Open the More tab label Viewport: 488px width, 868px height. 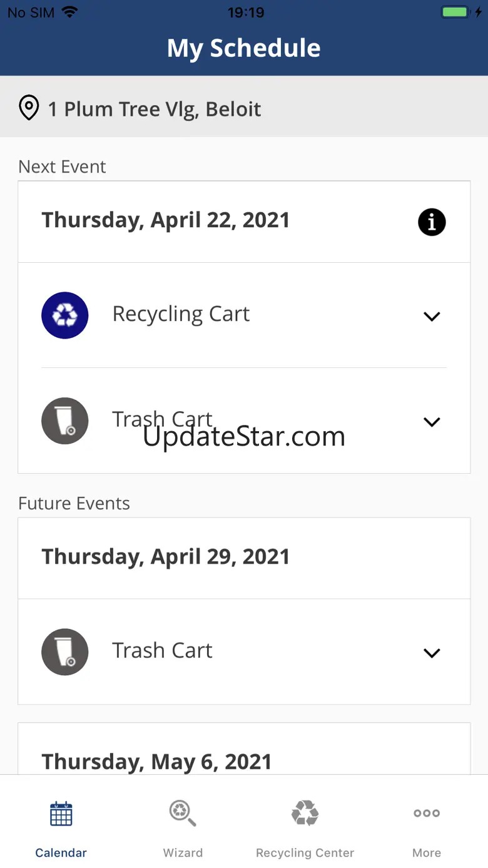point(427,853)
